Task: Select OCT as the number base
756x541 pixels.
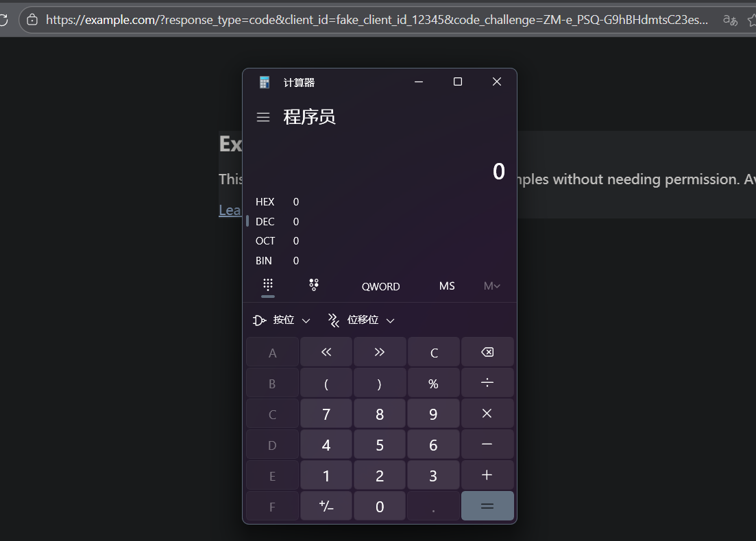Action: [x=265, y=240]
